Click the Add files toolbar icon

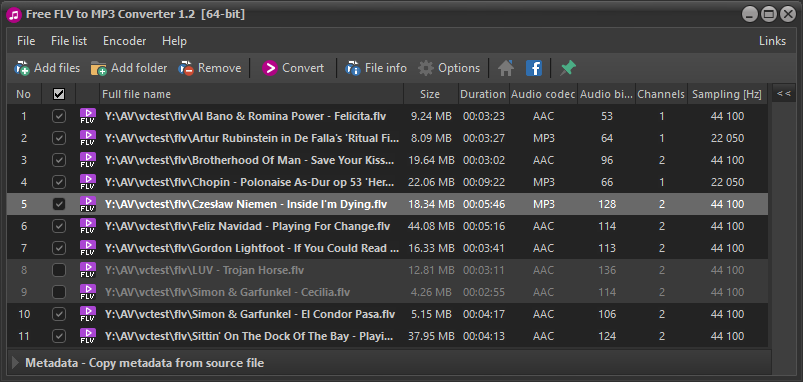22,68
